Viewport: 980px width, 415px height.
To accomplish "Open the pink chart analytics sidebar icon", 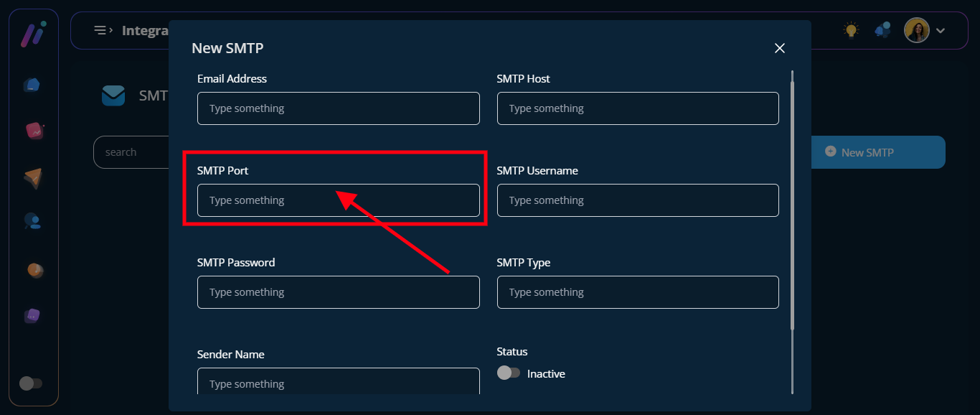I will coord(34,131).
